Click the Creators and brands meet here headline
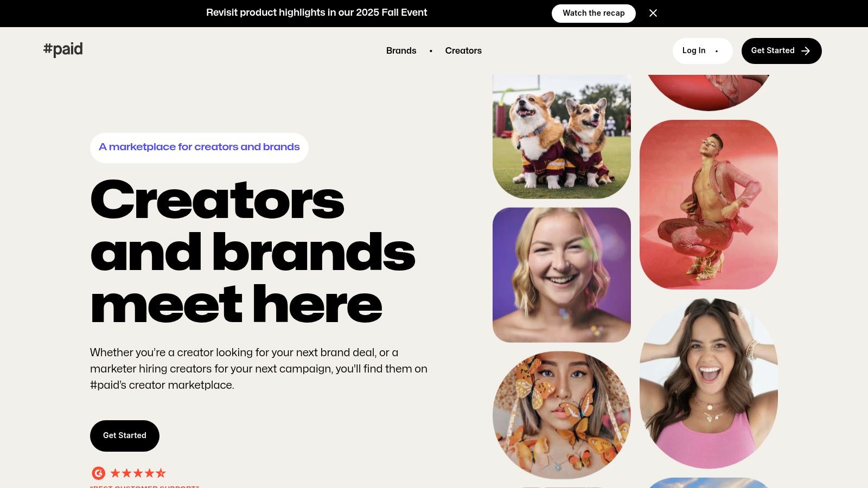Viewport: 868px width, 488px height. coord(253,252)
